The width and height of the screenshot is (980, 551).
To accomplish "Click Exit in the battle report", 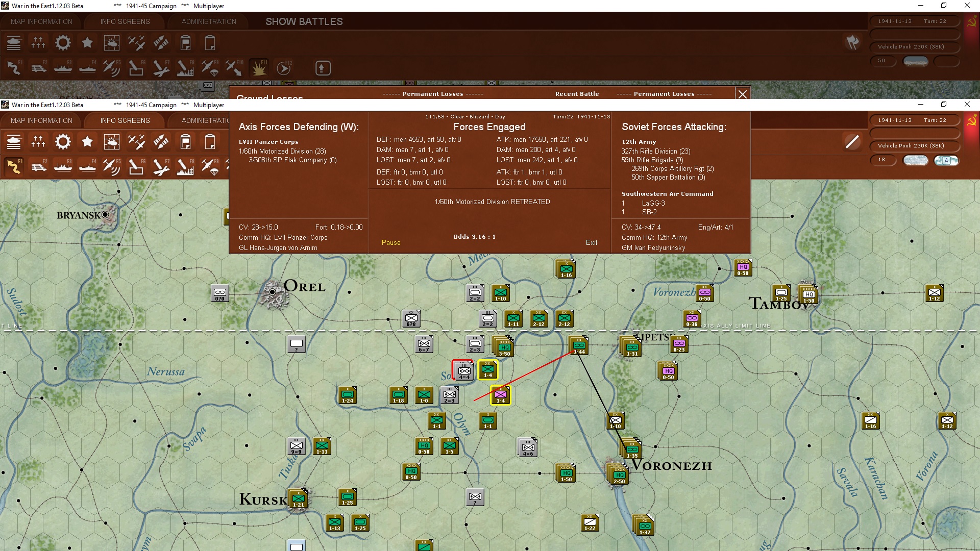I will pyautogui.click(x=592, y=243).
